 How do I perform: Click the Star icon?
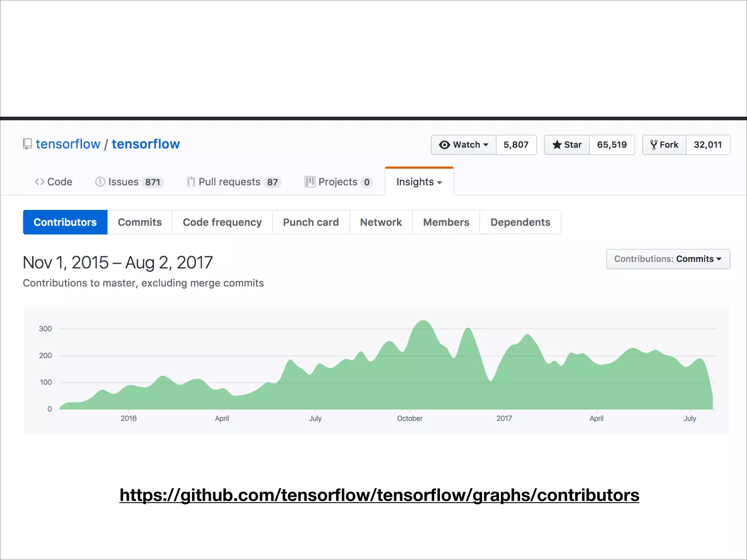[557, 145]
